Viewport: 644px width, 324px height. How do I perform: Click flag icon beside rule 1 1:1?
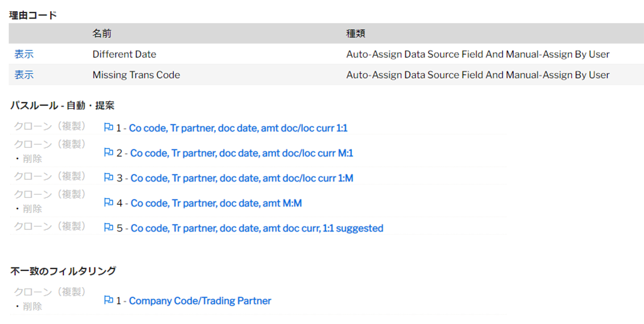coord(109,127)
